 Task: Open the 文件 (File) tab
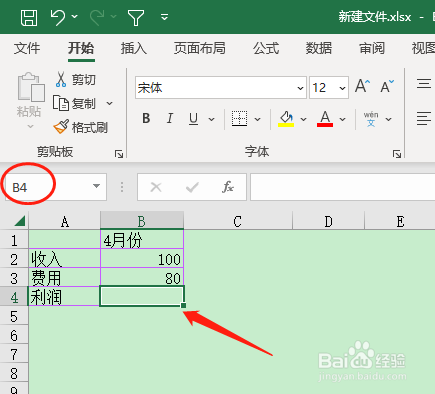click(x=27, y=49)
